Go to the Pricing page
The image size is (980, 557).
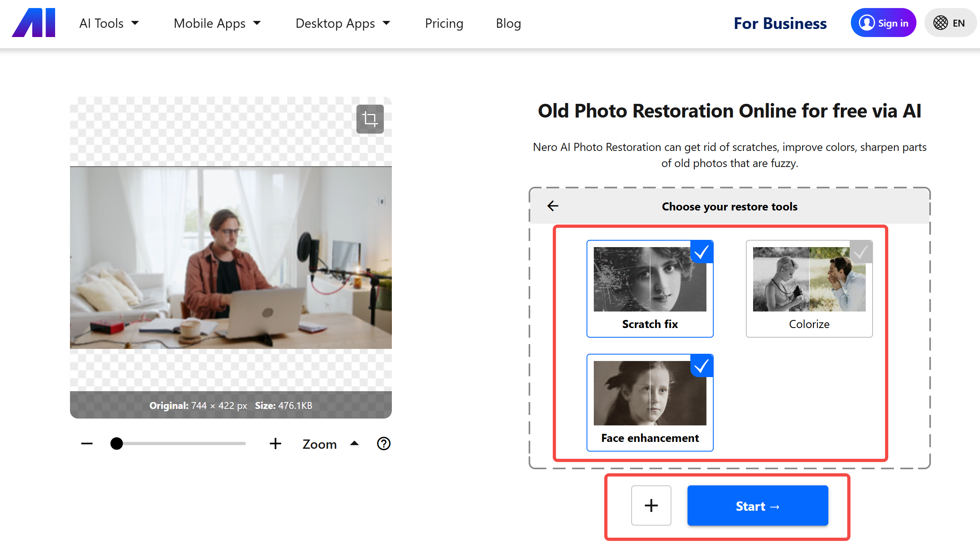444,23
